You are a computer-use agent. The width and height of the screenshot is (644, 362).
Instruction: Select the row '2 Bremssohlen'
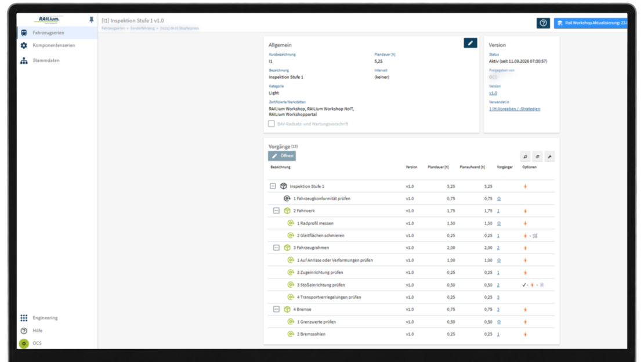pyautogui.click(x=411, y=334)
